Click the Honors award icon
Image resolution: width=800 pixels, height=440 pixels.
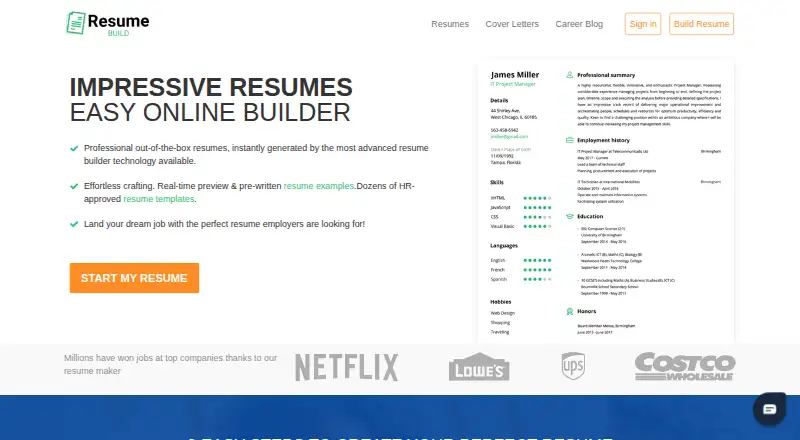point(569,311)
